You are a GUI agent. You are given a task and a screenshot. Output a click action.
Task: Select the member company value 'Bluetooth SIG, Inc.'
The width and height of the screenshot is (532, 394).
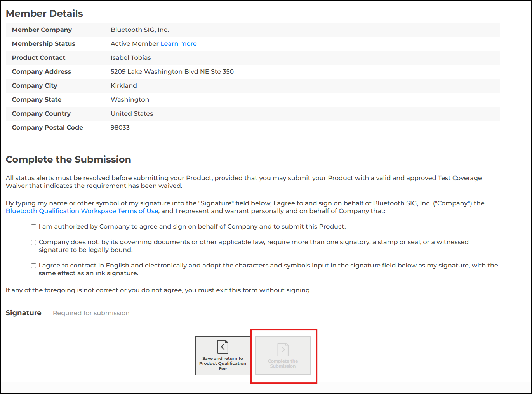[140, 30]
